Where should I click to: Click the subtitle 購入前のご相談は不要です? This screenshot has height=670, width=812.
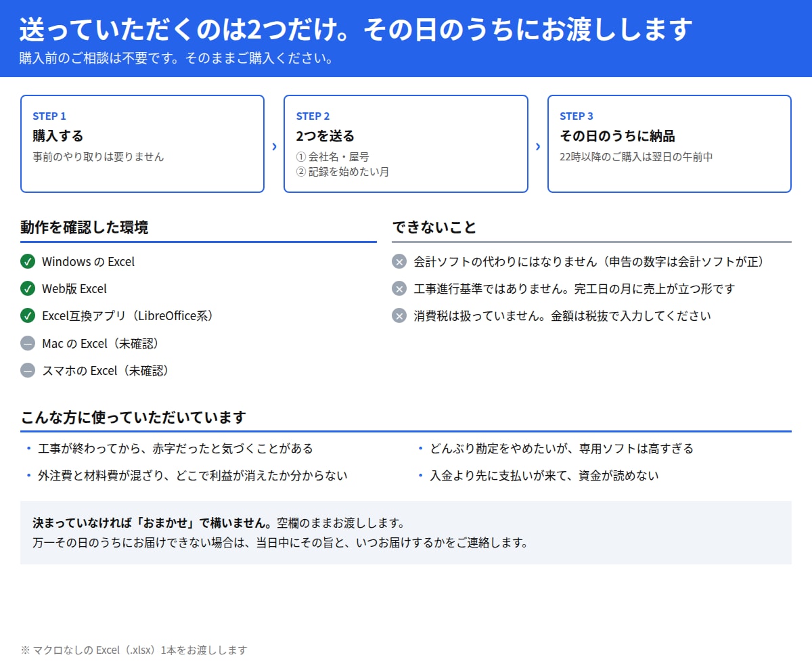coord(176,58)
